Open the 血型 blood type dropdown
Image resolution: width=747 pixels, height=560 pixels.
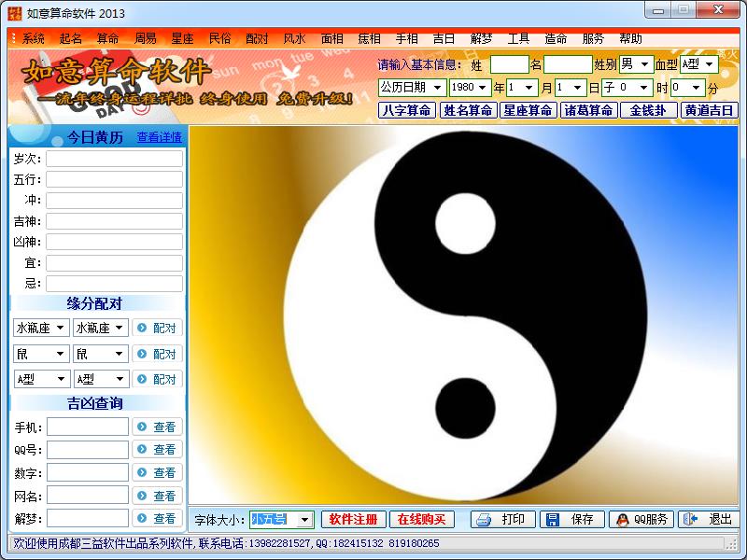click(709, 64)
